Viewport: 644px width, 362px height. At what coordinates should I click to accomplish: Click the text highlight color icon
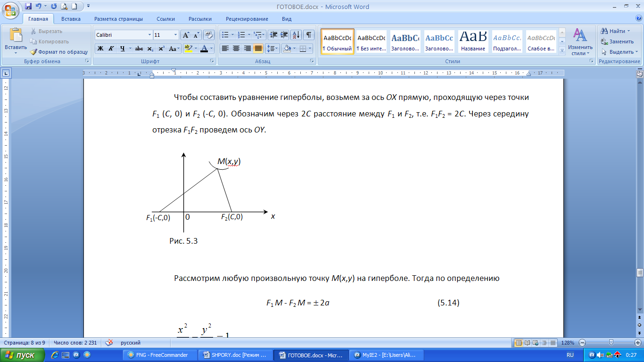click(187, 48)
